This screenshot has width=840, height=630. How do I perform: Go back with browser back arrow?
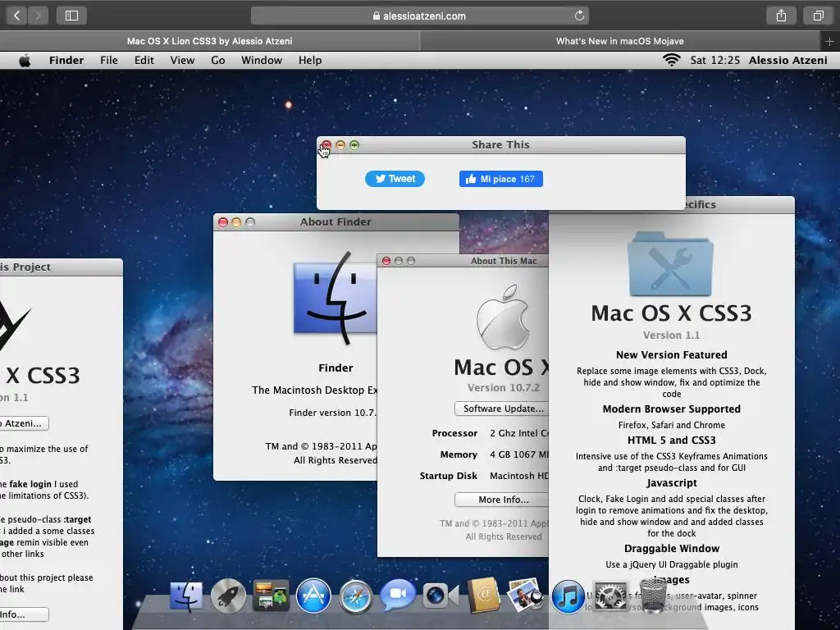coord(16,16)
